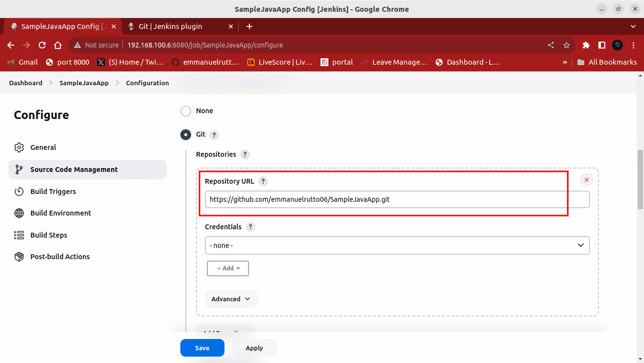Screen dimensions: 644x363
Task: Open Build Triggers in the sidebar
Action: pyautogui.click(x=53, y=192)
